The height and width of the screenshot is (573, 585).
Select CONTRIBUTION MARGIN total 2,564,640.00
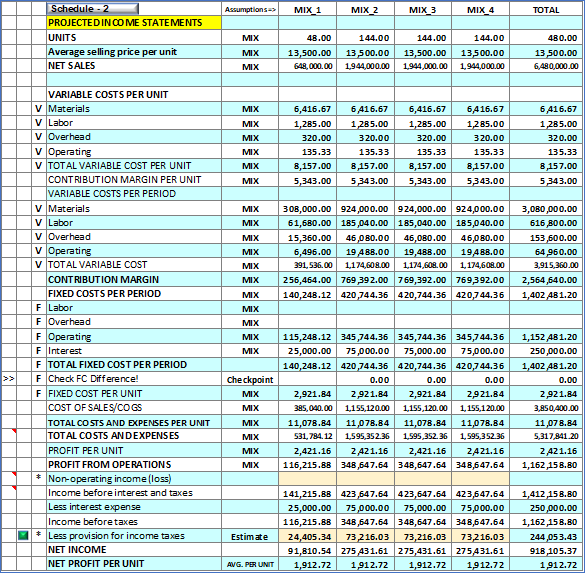pos(546,280)
